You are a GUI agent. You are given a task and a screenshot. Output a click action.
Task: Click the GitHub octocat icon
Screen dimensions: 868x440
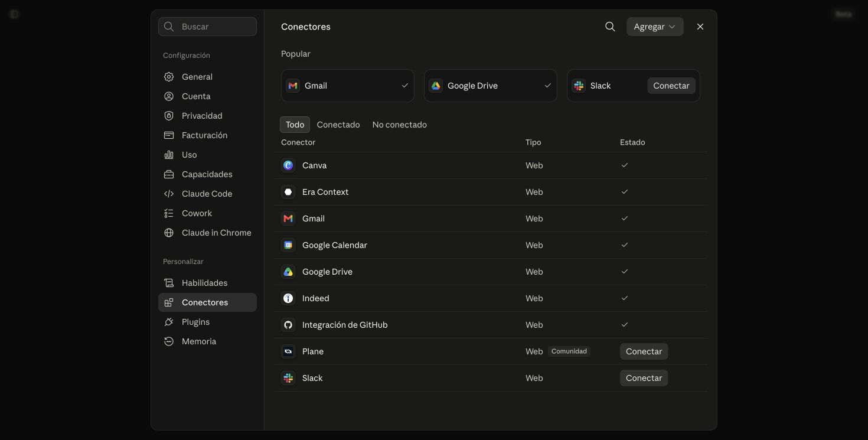288,325
